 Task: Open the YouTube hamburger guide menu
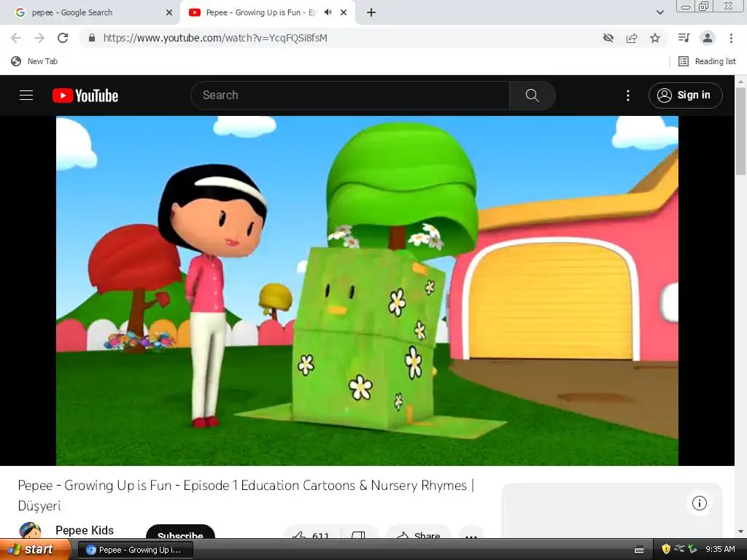point(26,96)
